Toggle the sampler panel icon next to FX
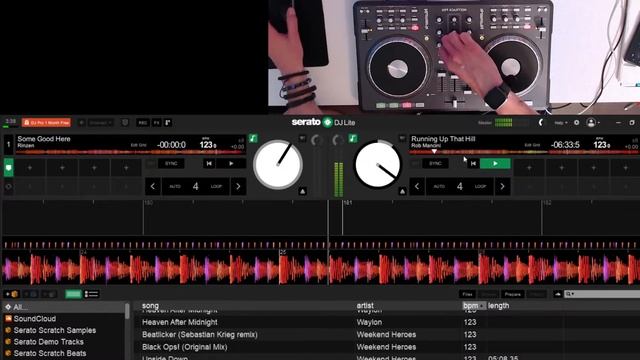This screenshot has height=360, width=640. click(x=168, y=122)
